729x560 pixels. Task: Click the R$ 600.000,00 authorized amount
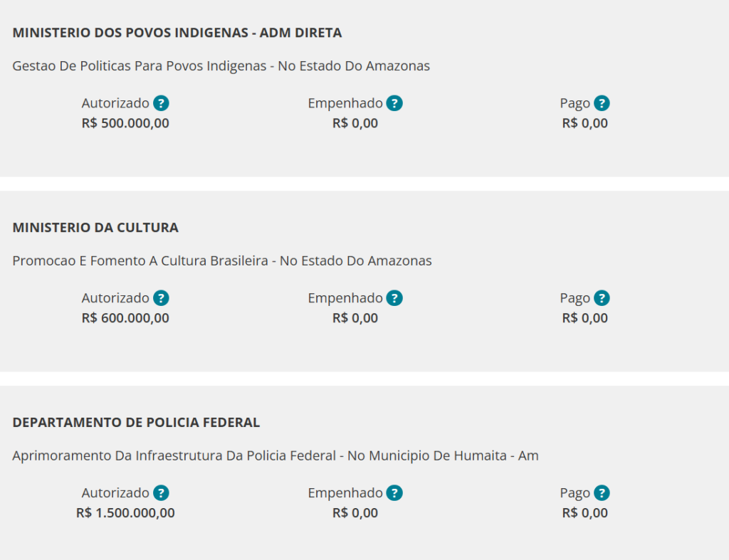125,318
